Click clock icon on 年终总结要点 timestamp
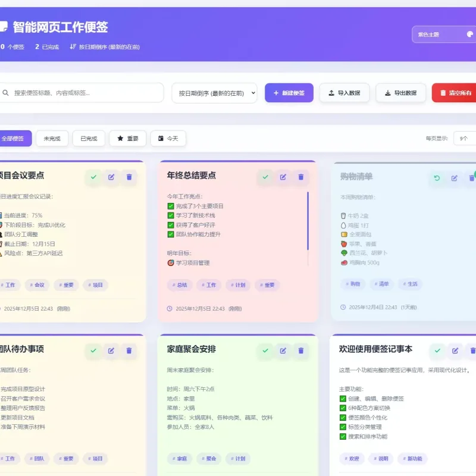476x476 pixels. (170, 309)
